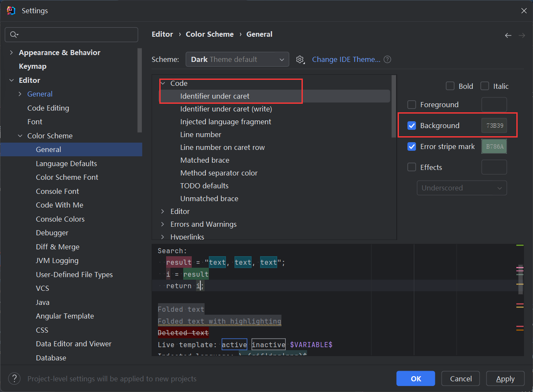
Task: Select Code With Me color settings
Action: click(59, 205)
